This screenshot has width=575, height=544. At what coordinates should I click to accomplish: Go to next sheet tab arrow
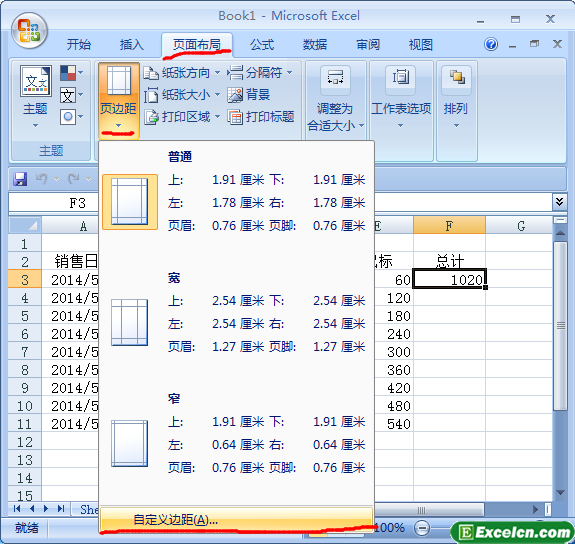pos(46,508)
